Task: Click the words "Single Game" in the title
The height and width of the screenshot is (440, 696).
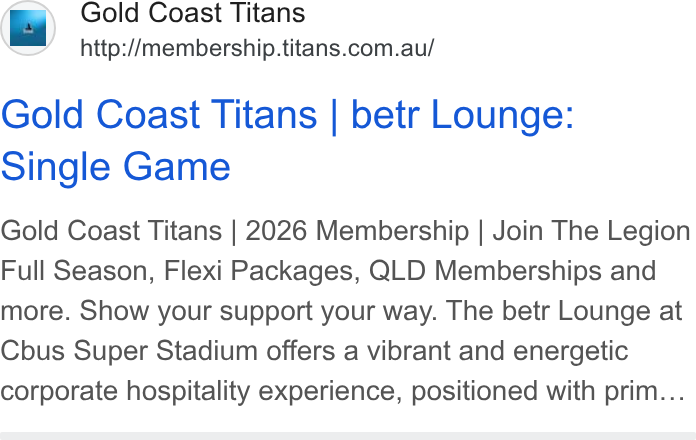Action: [116, 167]
